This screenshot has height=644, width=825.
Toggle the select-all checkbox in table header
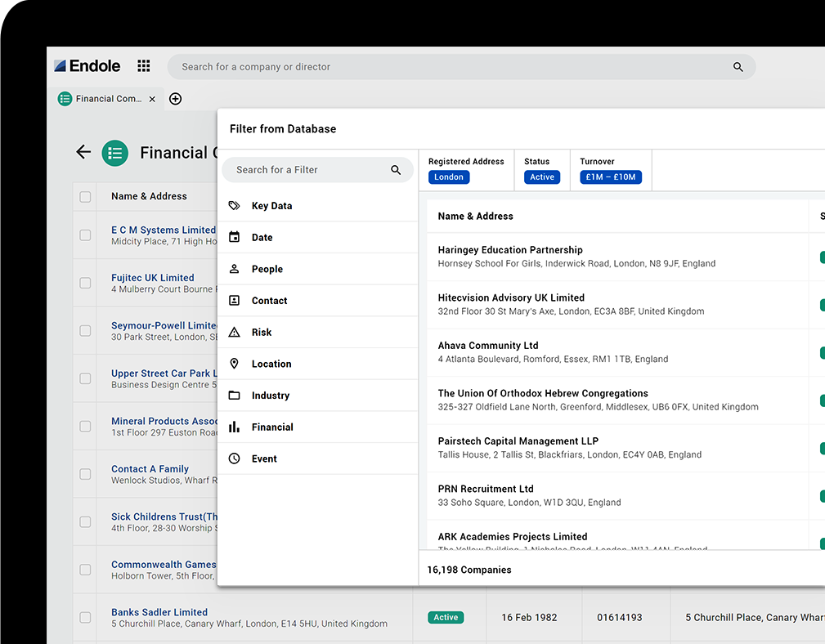85,197
